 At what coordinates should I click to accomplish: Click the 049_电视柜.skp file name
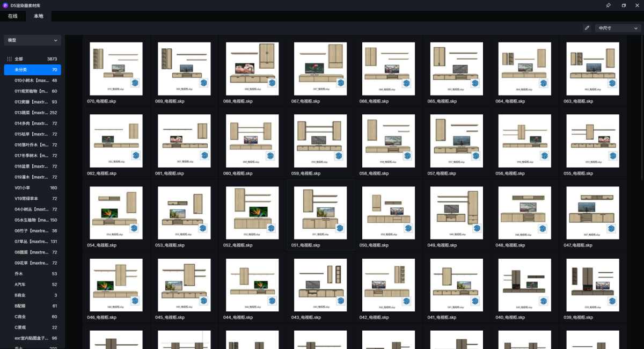442,245
